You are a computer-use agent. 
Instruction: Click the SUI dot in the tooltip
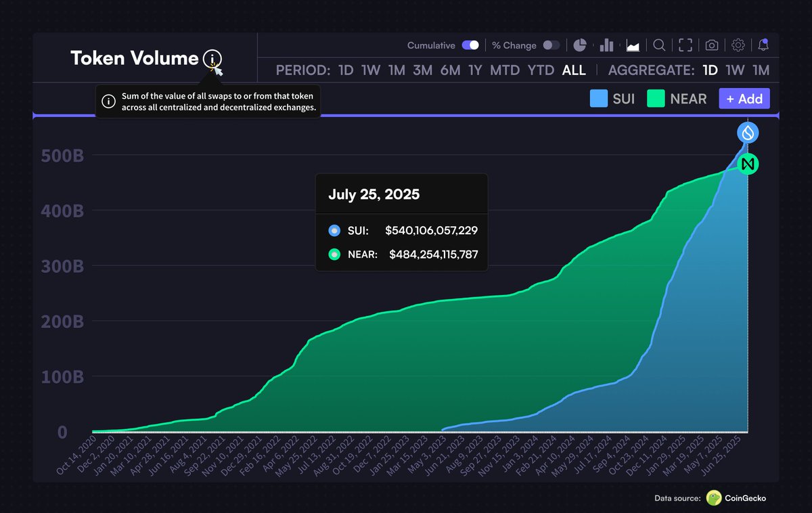click(334, 231)
